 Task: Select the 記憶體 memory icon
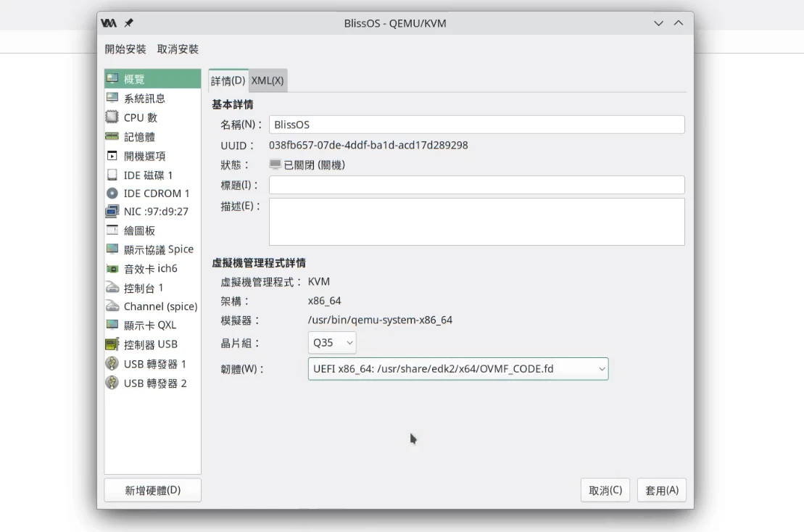[112, 136]
